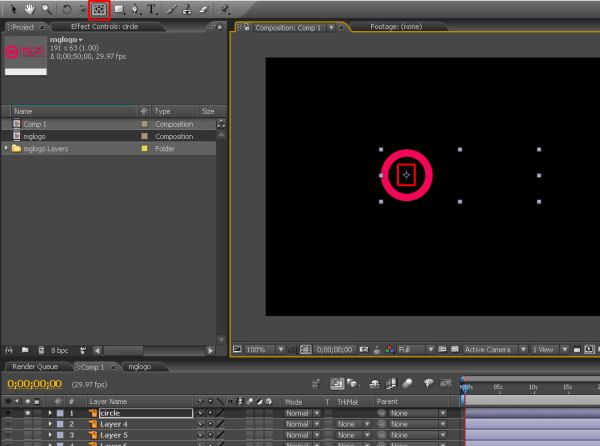Switch to Effect Controls: circle tab
Viewport: 600px width, 446px height.
tap(104, 26)
